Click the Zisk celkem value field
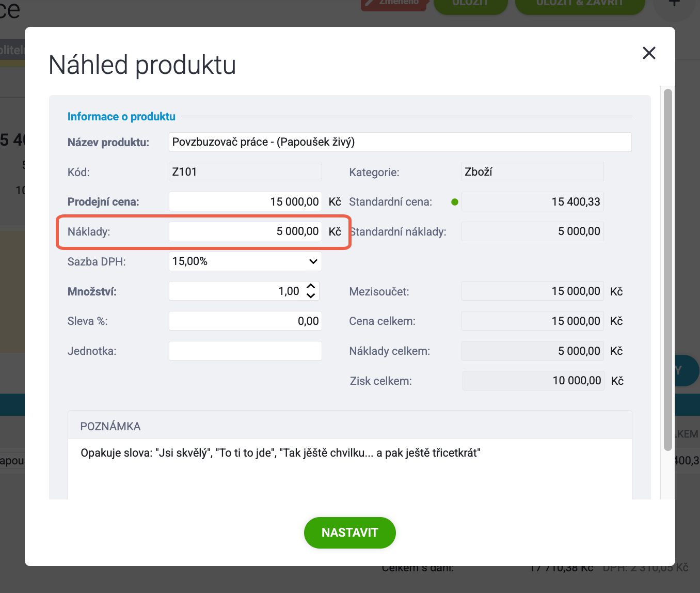Screen dimensions: 700x593 click(534, 381)
